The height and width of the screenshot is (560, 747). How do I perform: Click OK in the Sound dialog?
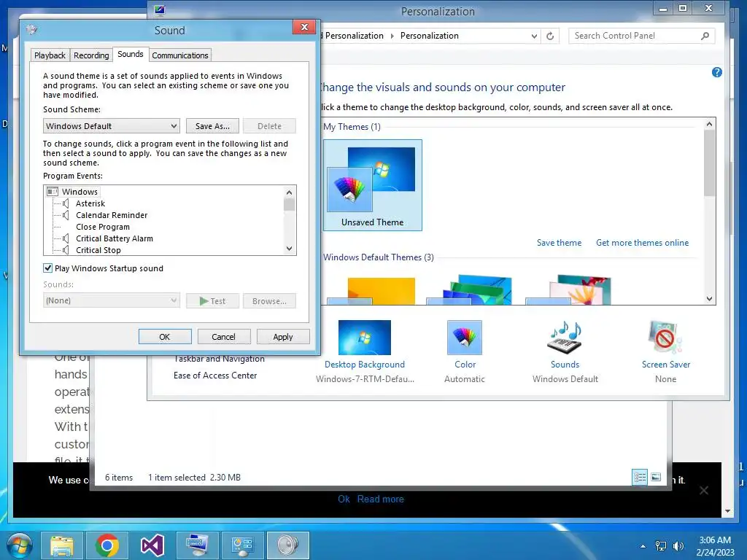[x=165, y=337]
